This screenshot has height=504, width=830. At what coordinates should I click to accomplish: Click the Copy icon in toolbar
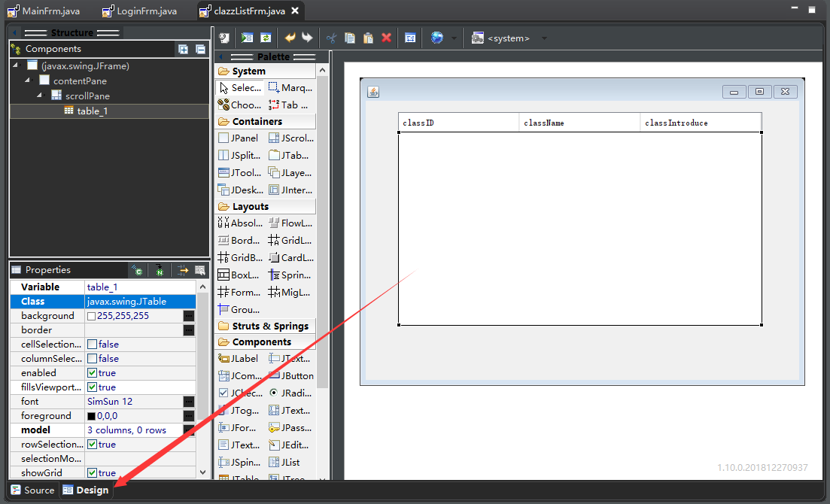pos(350,38)
